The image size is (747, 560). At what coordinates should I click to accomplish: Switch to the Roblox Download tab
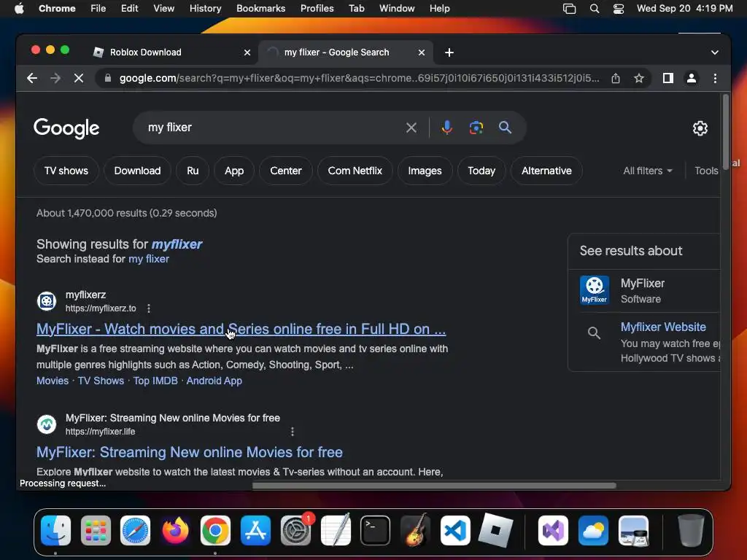[x=171, y=52]
